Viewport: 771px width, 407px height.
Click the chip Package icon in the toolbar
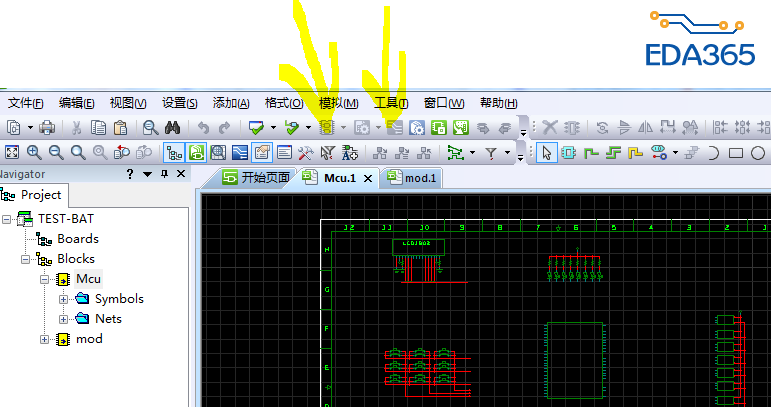326,128
